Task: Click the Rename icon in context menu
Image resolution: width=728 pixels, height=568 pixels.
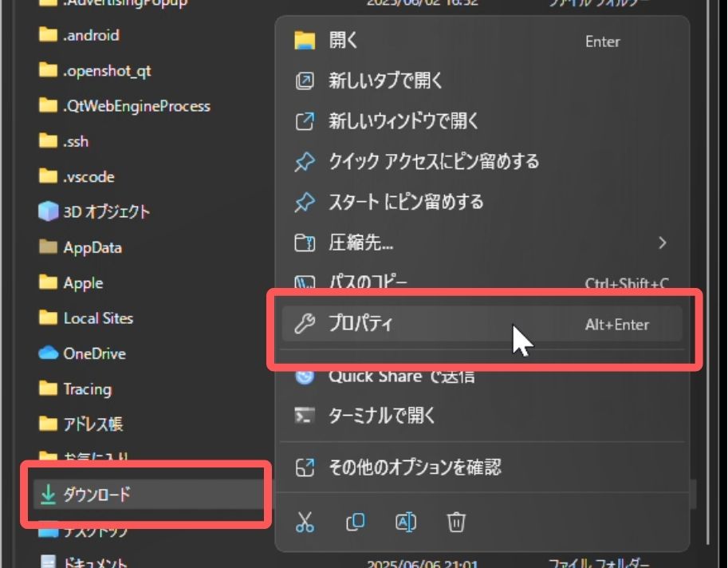Action: click(x=406, y=522)
